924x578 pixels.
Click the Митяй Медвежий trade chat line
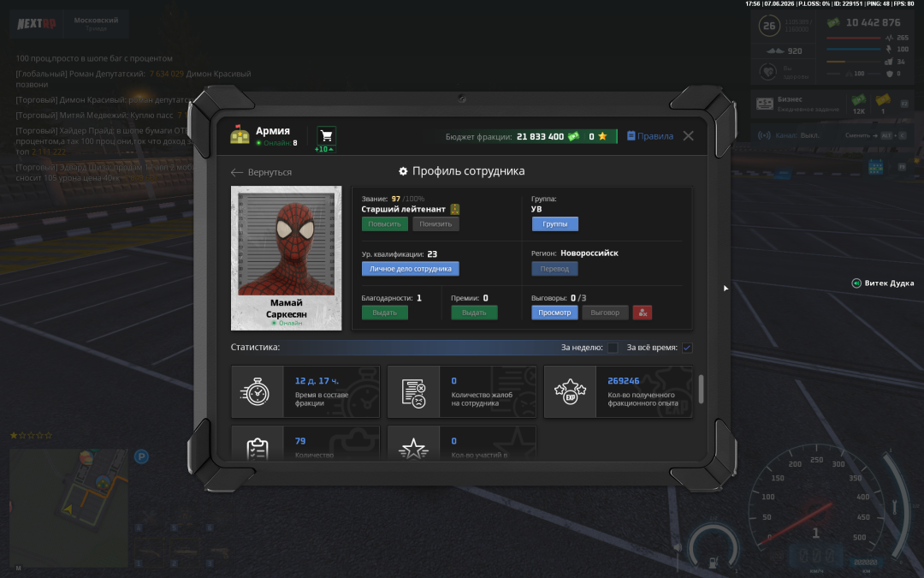coord(101,116)
